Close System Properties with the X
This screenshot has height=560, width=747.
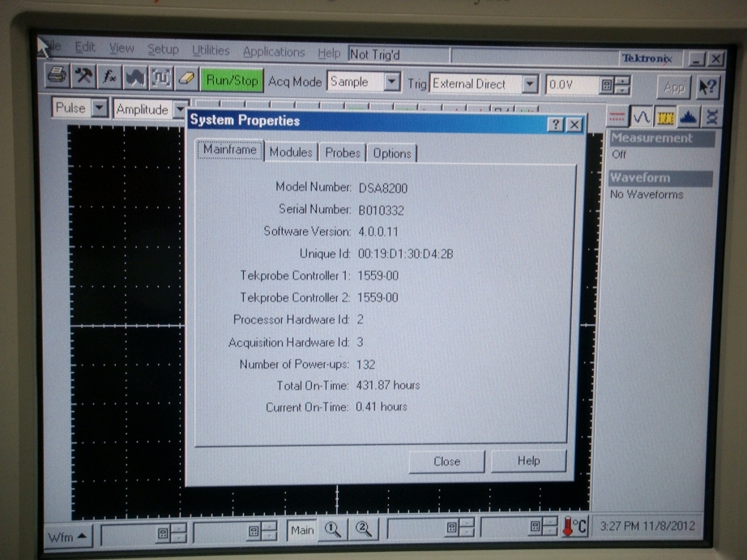tap(574, 125)
